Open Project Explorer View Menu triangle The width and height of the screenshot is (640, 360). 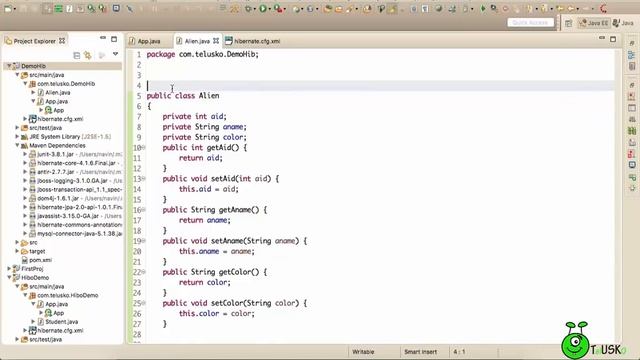click(x=116, y=54)
